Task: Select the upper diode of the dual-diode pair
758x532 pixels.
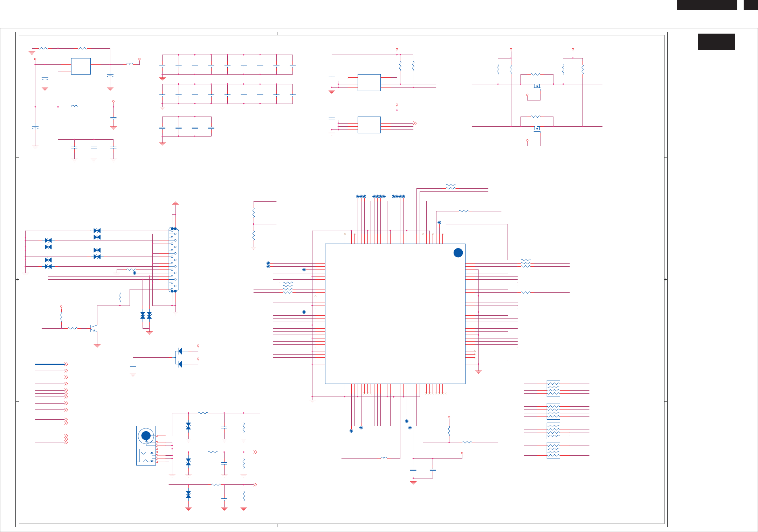Action: tap(180, 351)
